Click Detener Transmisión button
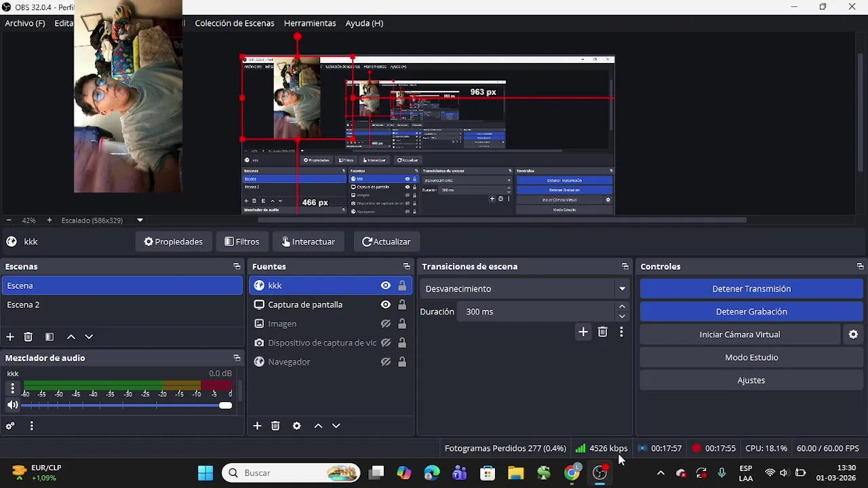Image resolution: width=868 pixels, height=488 pixels. coord(751,289)
